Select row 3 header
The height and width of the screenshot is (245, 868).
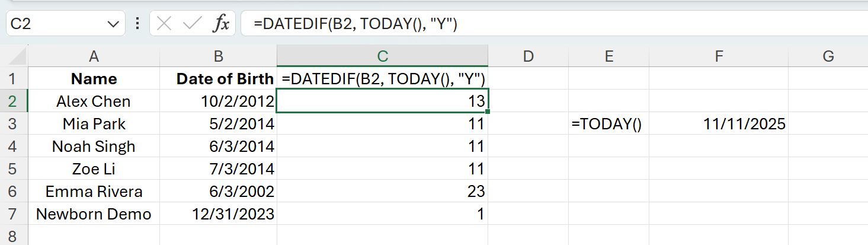[x=14, y=124]
